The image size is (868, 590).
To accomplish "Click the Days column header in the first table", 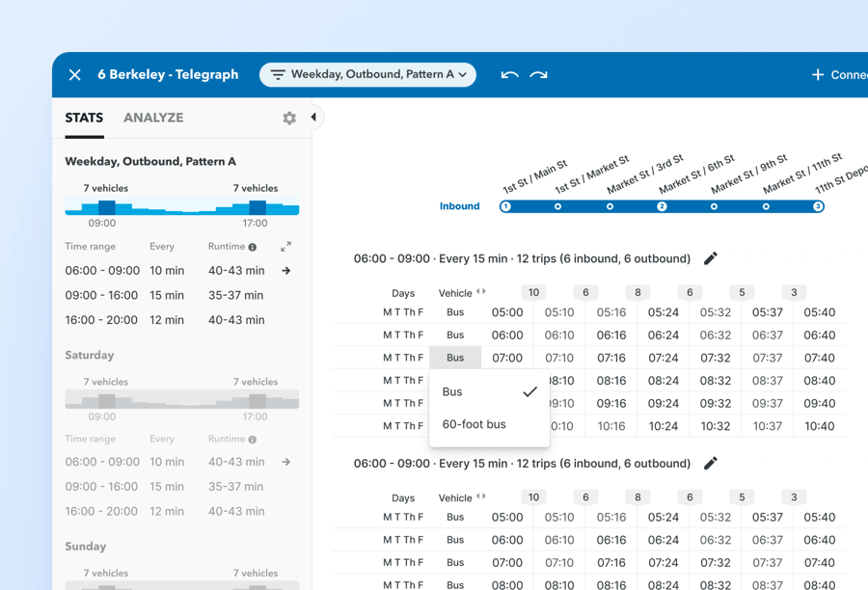I will [x=403, y=293].
